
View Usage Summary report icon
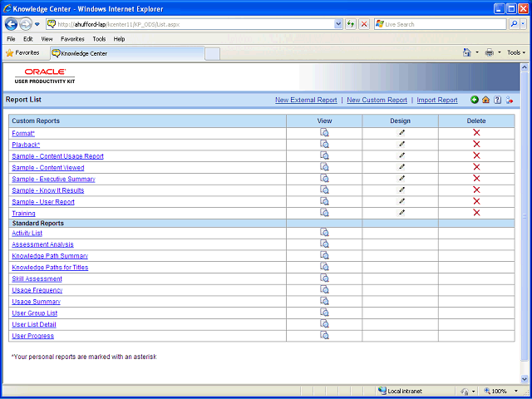[x=324, y=301]
